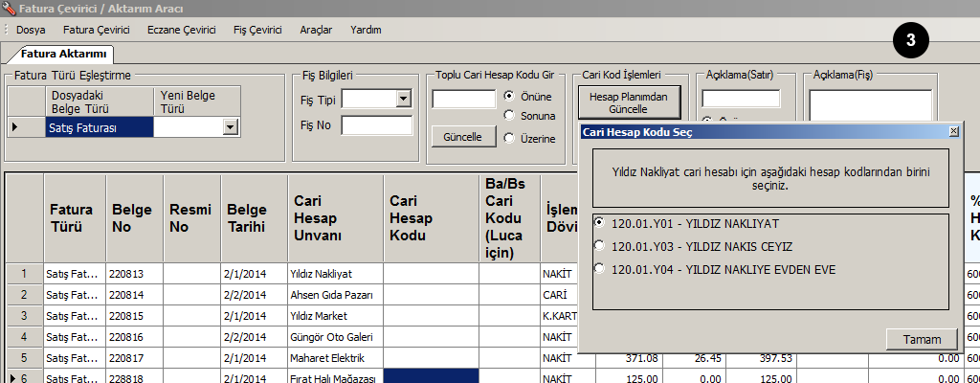Viewport: 980px width, 383px height.
Task: Choose 120.01.Y04 - YILDIZ NAKLIYE EVDEN EVE
Action: click(599, 269)
